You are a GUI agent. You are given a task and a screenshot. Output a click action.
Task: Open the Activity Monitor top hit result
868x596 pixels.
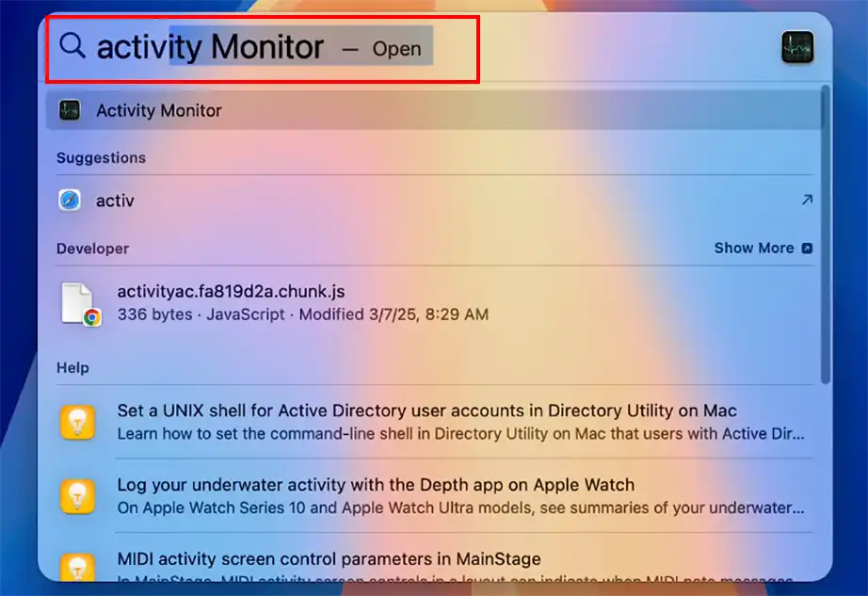click(433, 111)
